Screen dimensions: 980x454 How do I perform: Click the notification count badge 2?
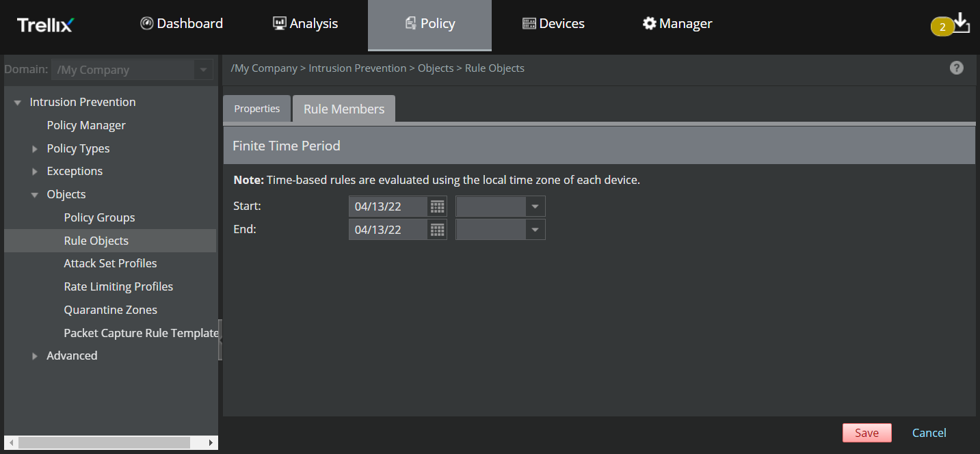942,27
